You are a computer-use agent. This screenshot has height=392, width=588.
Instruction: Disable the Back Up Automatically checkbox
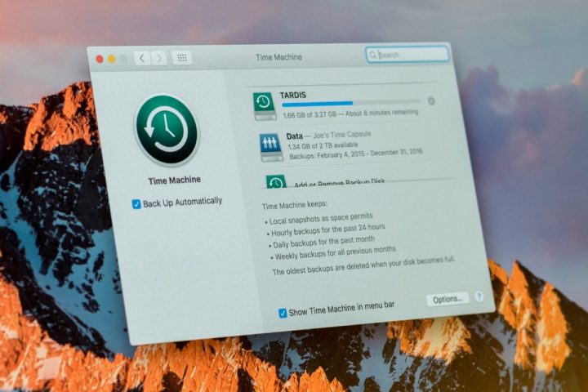point(136,203)
